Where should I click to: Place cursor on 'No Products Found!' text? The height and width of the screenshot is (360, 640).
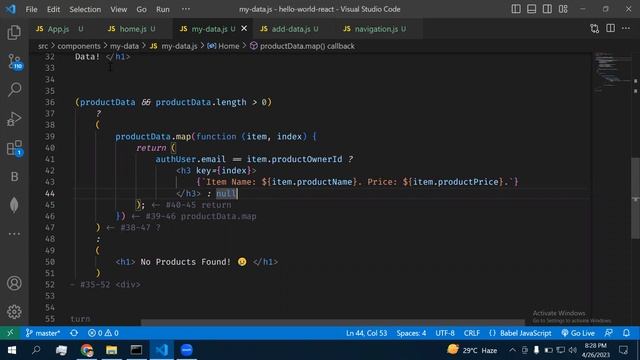185,262
